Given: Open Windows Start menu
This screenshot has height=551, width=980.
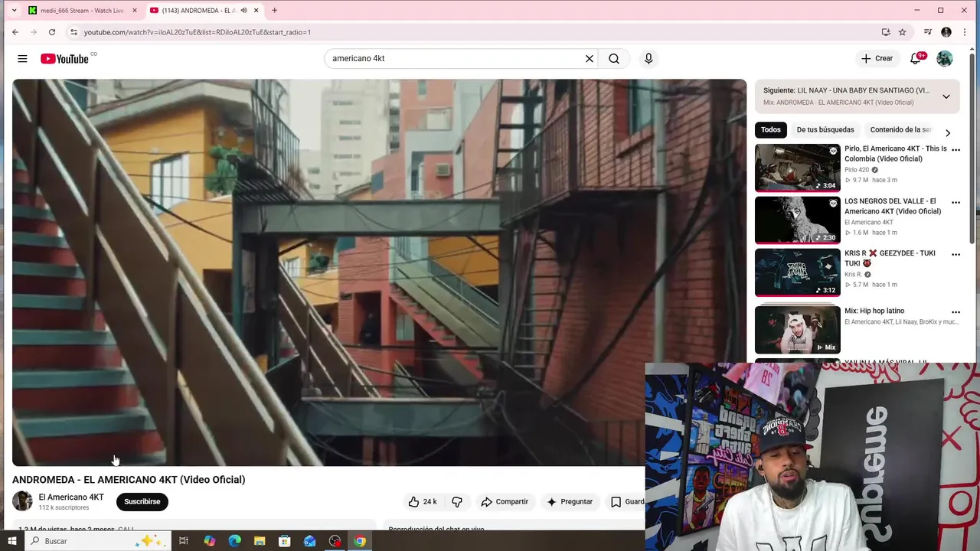Looking at the screenshot, I should point(11,541).
